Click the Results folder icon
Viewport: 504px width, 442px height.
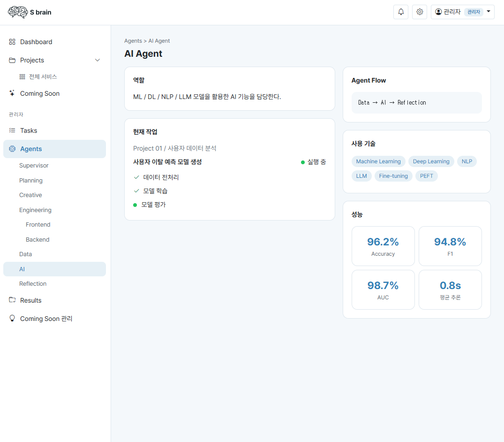coord(12,300)
